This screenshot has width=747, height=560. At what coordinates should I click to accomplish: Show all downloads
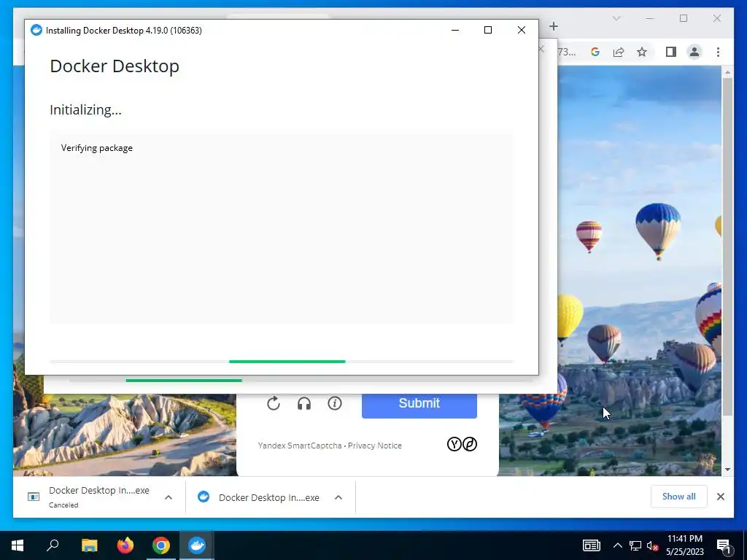coord(679,497)
